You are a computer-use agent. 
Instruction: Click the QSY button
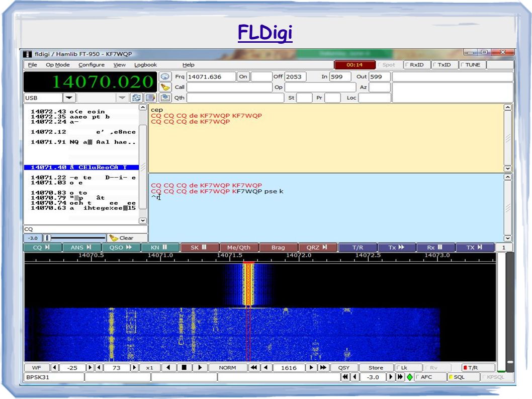344,367
